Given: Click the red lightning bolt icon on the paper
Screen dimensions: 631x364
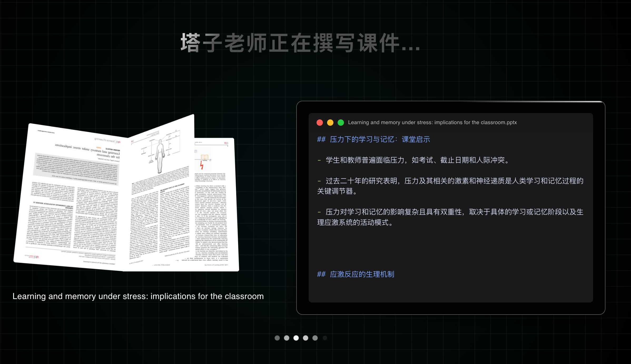Looking at the screenshot, I should coord(202,165).
